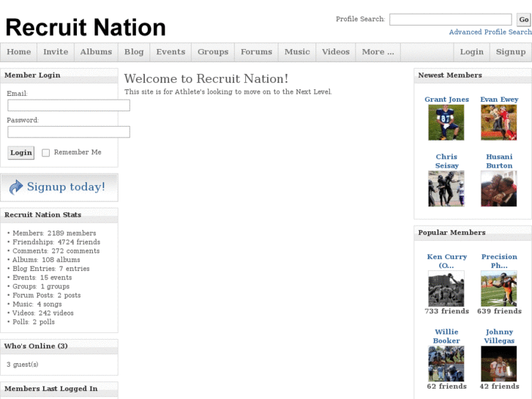Click the Popular Members panel header

pyautogui.click(x=452, y=233)
